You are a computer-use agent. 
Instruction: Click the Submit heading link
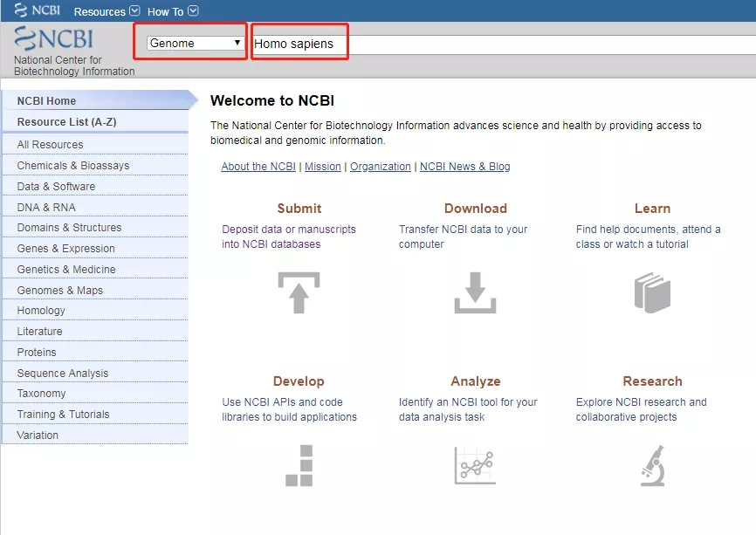click(x=299, y=209)
